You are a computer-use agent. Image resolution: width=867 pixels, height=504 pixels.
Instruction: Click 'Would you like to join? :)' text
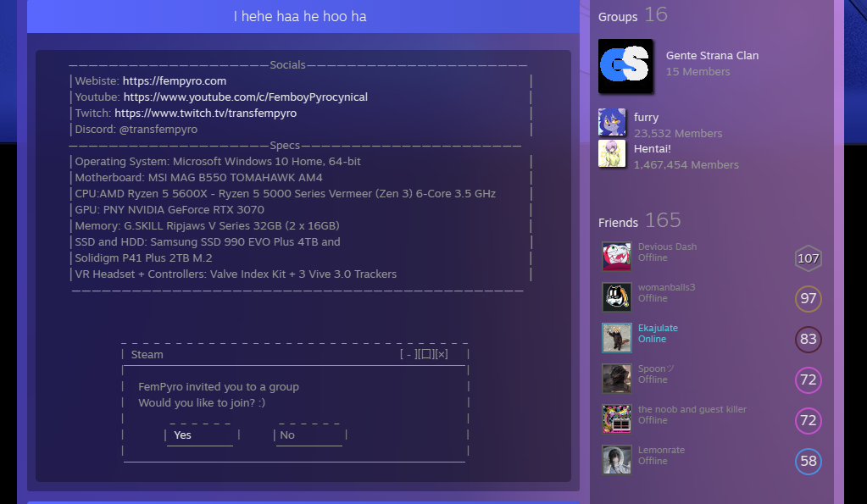[x=202, y=403]
